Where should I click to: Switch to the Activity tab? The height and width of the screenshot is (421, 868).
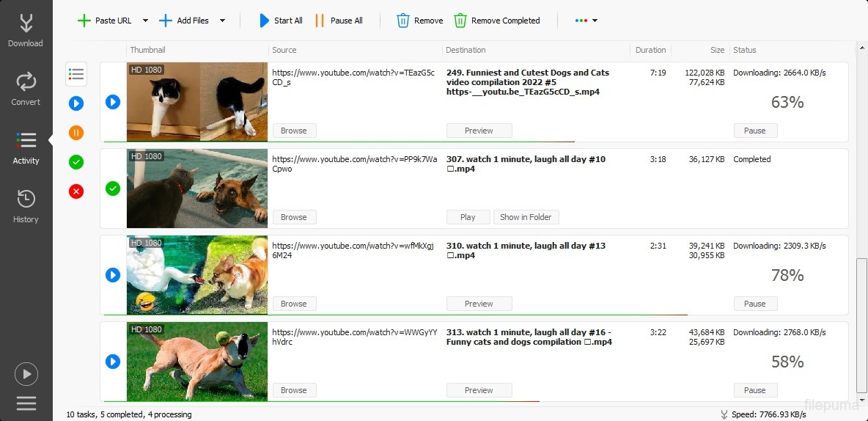point(26,147)
